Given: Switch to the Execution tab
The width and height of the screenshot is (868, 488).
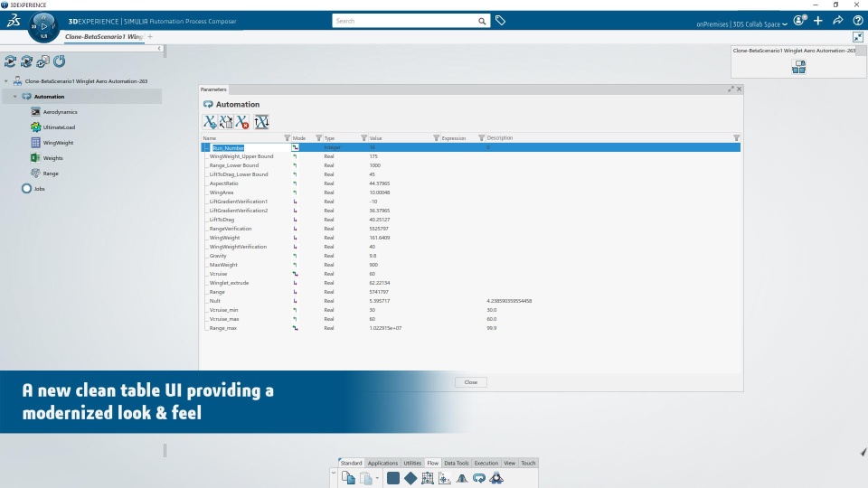Looking at the screenshot, I should pos(486,463).
